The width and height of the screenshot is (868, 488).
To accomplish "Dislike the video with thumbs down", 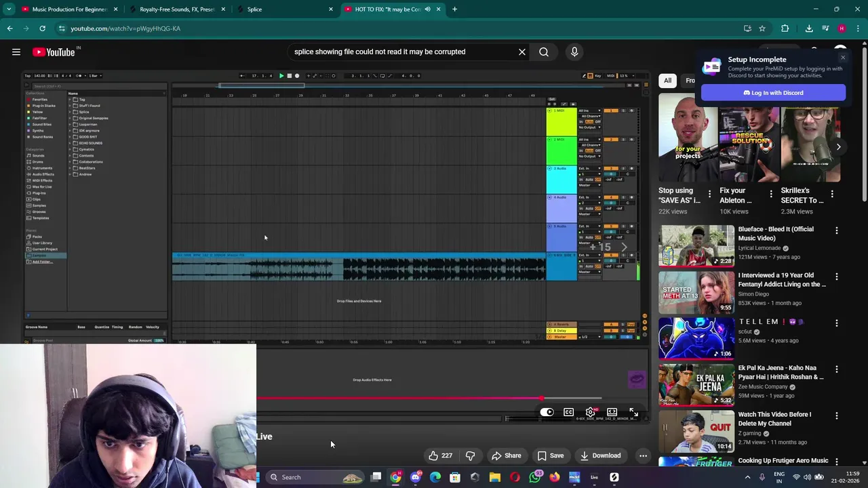I will (470, 455).
